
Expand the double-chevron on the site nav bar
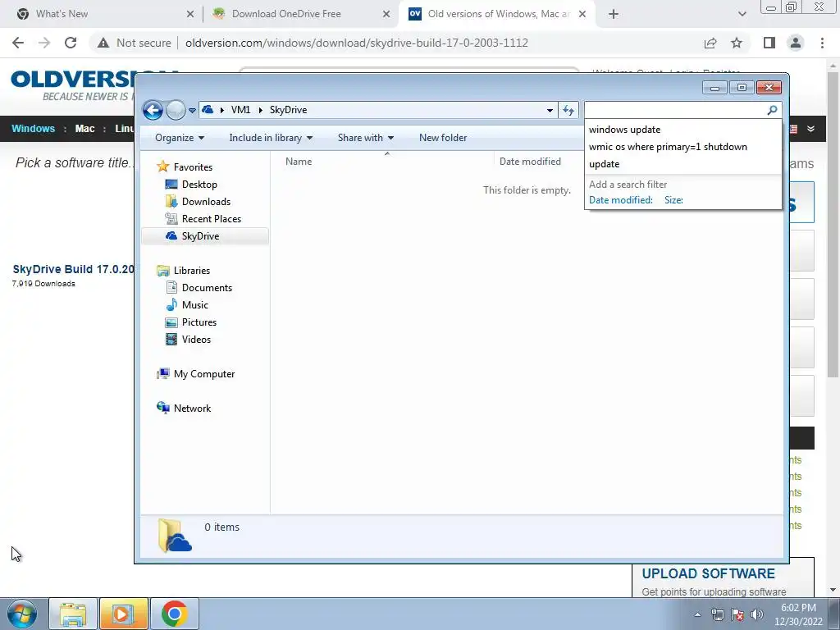(811, 129)
